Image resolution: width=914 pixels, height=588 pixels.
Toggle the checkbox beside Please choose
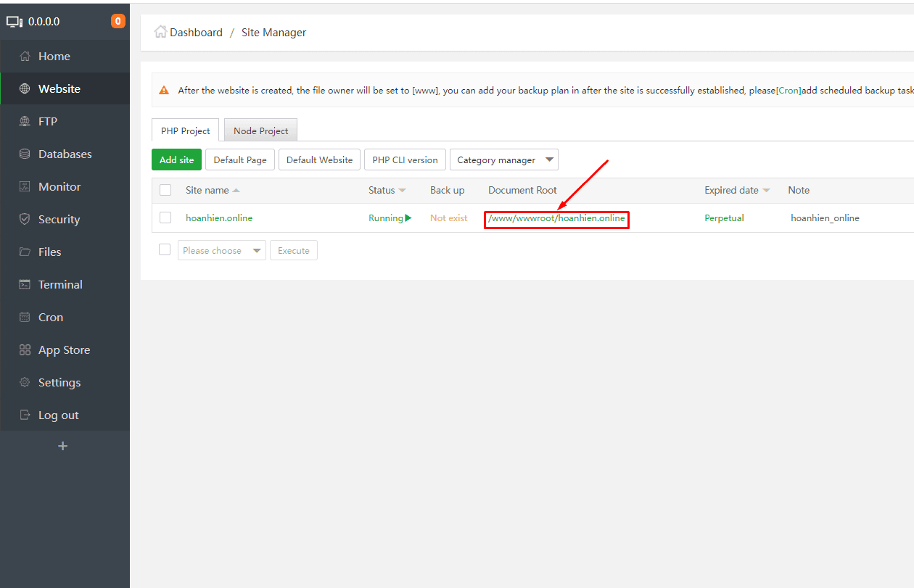pos(165,249)
